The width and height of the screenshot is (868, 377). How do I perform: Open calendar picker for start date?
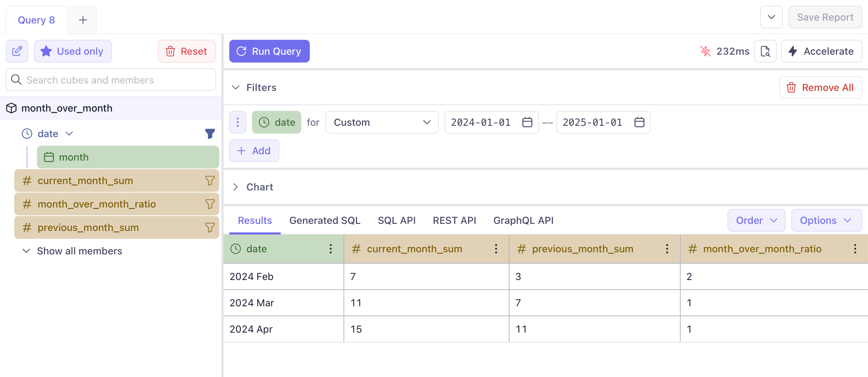(x=527, y=122)
